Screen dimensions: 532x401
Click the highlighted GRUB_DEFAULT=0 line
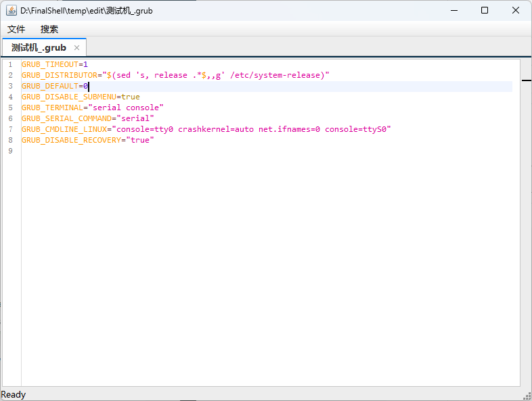(54, 86)
